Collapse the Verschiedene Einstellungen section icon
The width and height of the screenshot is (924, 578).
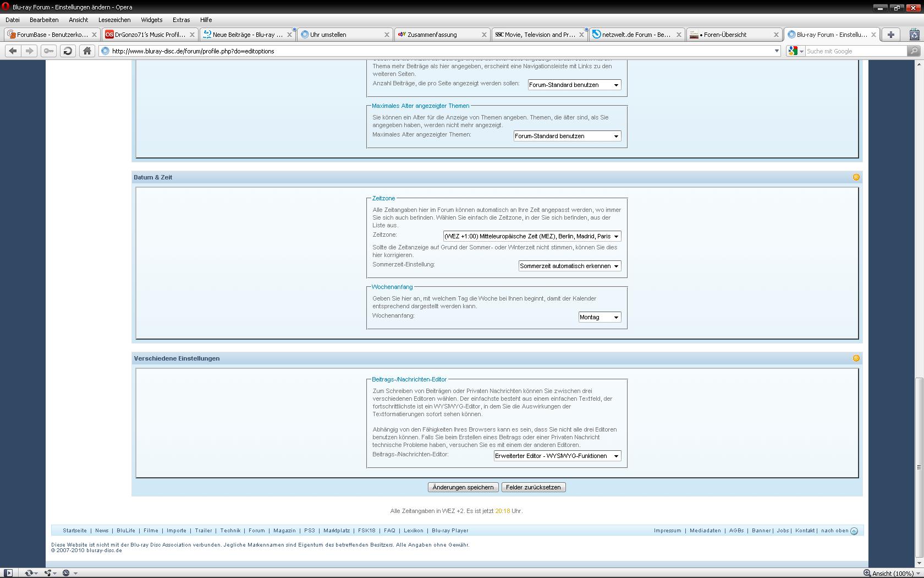[856, 358]
